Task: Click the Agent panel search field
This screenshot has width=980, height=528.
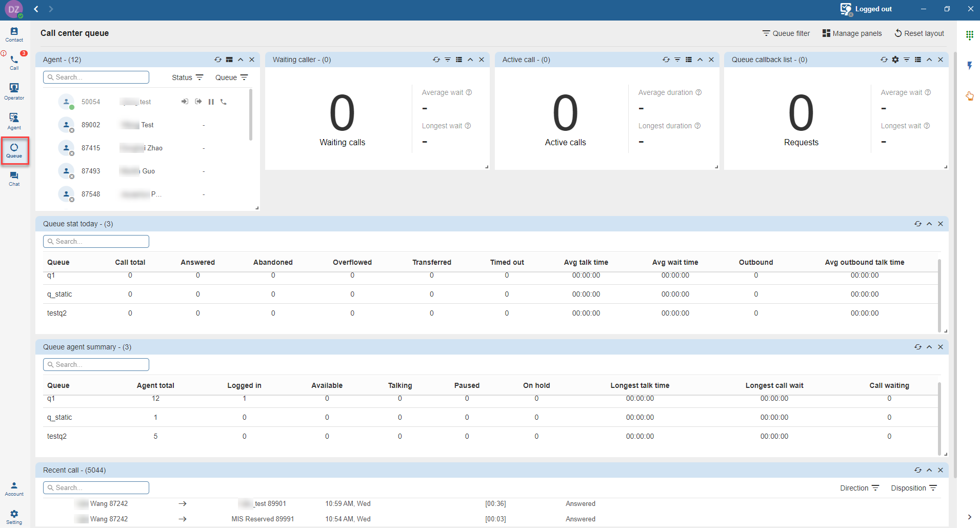Action: [96, 77]
